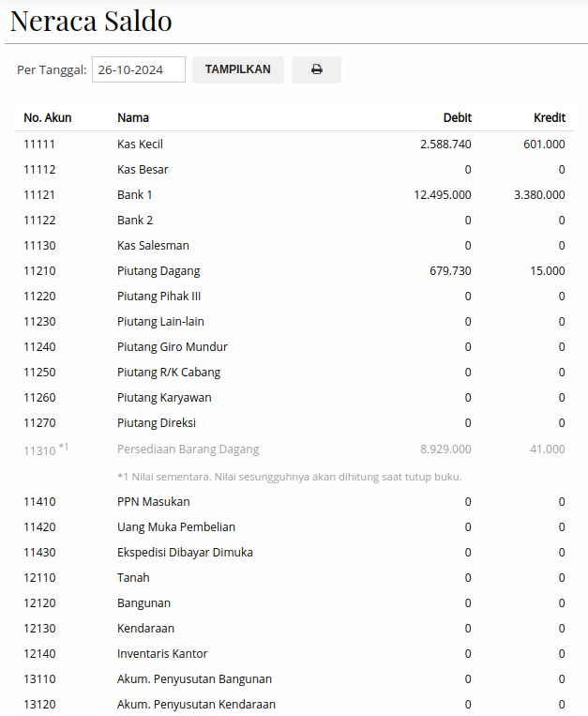Select the Bank 1 account name

point(134,194)
